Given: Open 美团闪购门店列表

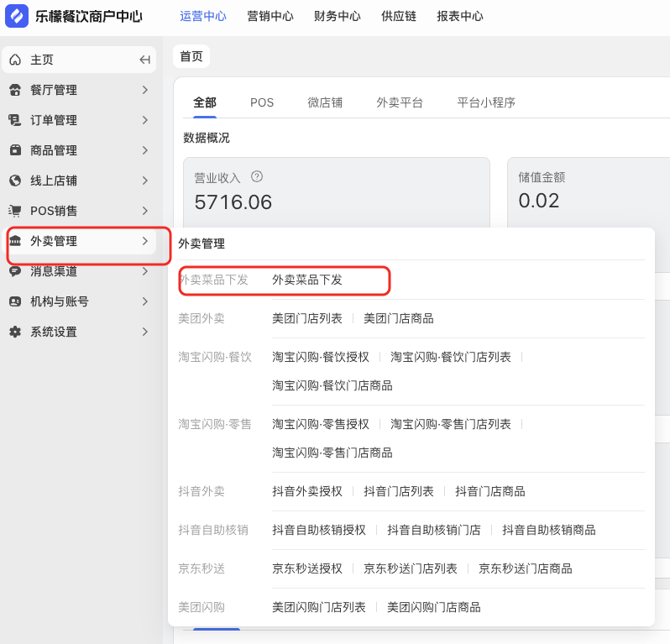Looking at the screenshot, I should click(x=319, y=607).
